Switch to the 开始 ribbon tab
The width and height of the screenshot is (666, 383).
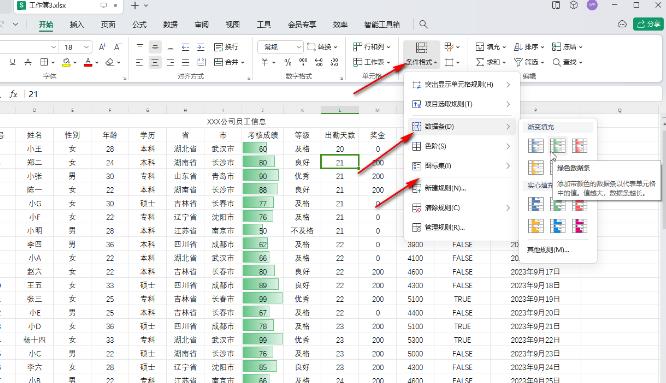tap(46, 25)
